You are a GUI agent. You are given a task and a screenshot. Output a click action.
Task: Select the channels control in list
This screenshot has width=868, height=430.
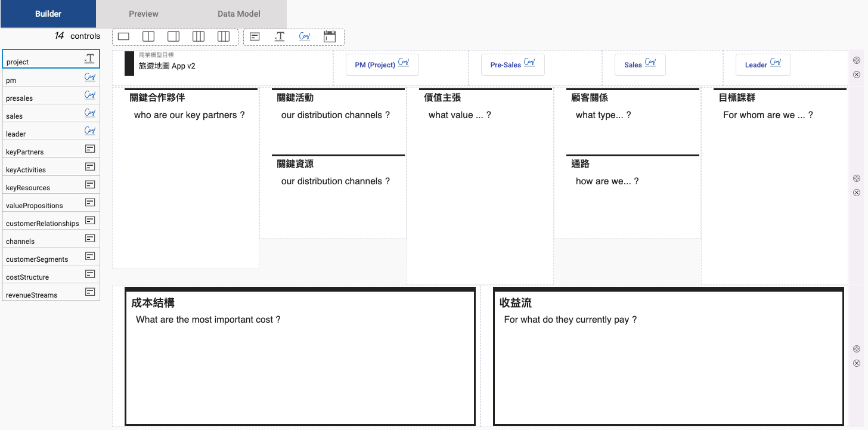[51, 239]
